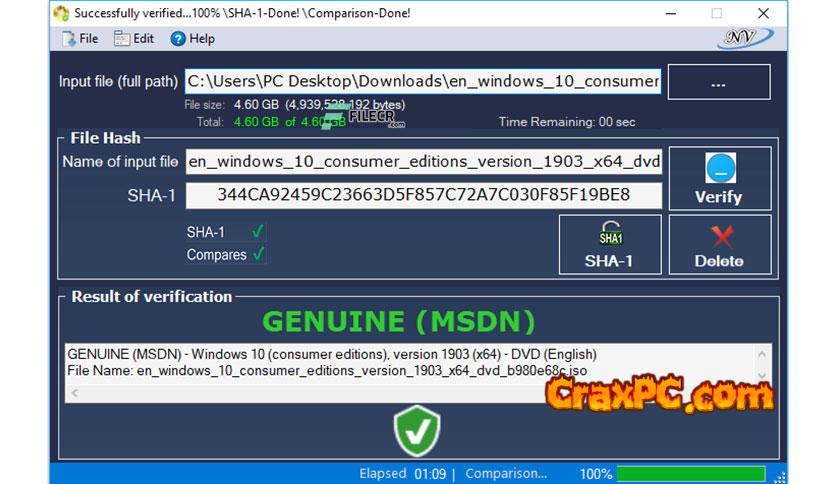Viewport: 836px width, 484px height.
Task: Click the browse "..." button
Action: (719, 82)
